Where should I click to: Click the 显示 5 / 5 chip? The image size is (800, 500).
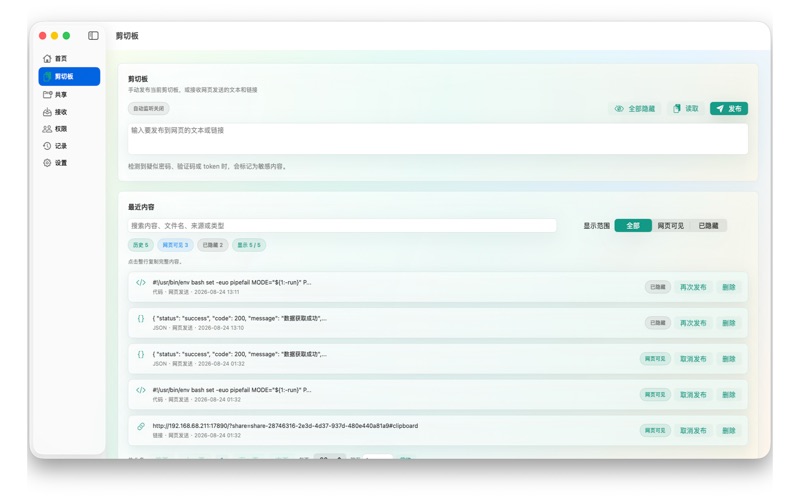(x=249, y=245)
